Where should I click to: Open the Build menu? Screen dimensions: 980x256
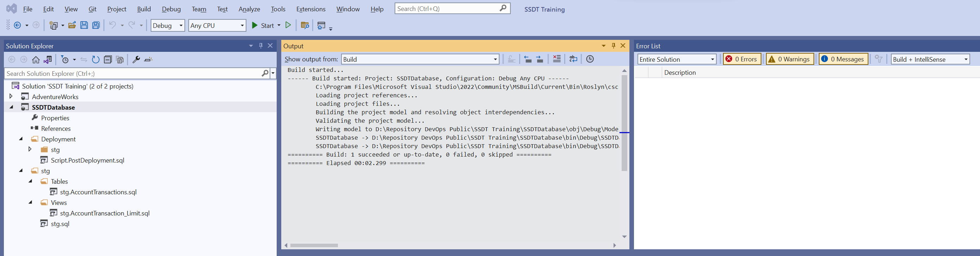point(144,9)
